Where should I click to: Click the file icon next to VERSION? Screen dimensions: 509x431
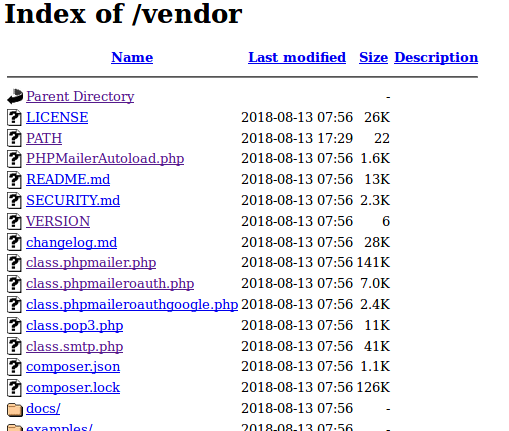[14, 221]
